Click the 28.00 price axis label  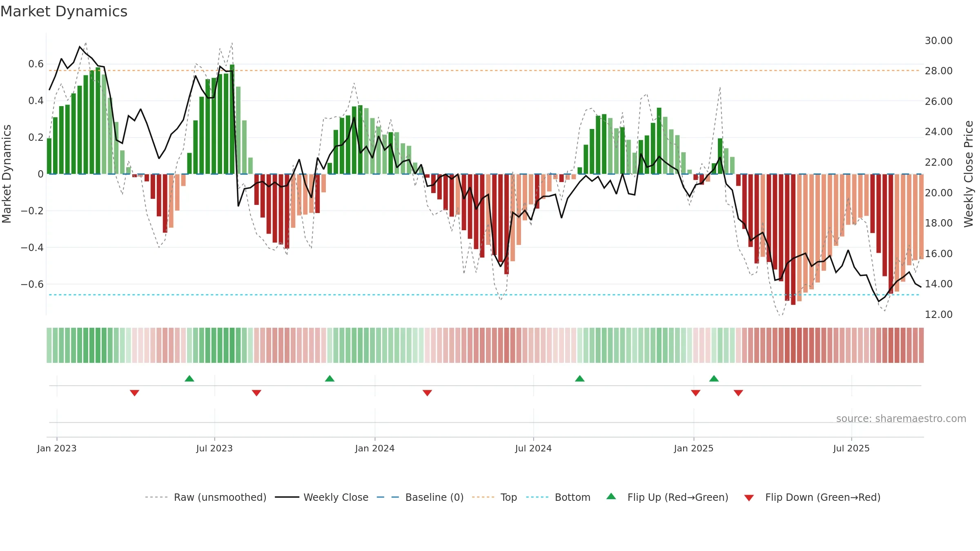(x=939, y=71)
